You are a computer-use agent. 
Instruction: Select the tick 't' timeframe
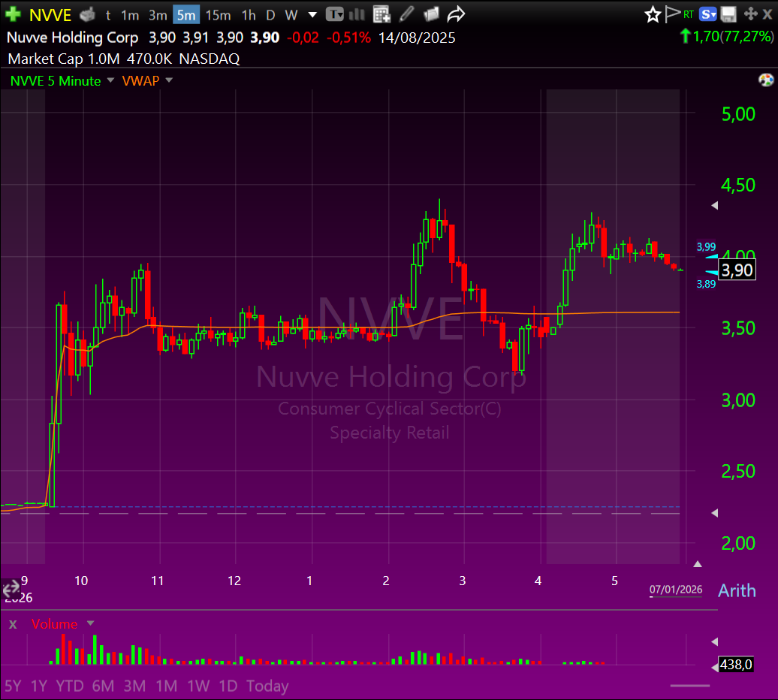[107, 15]
